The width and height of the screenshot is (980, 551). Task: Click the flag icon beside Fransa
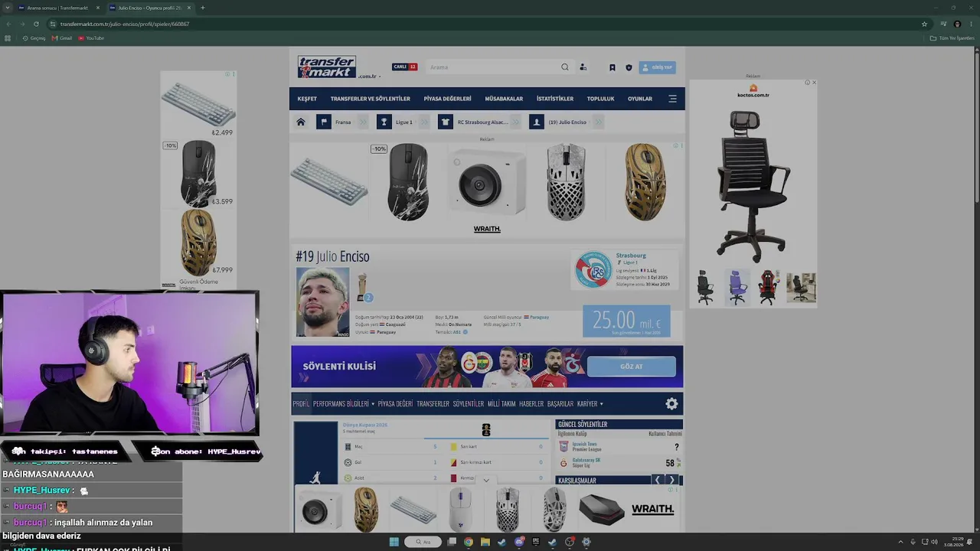(324, 122)
